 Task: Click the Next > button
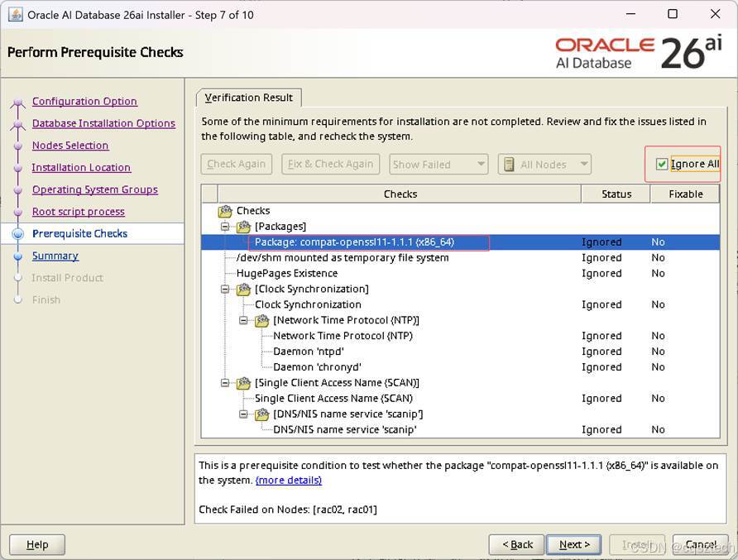pyautogui.click(x=573, y=545)
